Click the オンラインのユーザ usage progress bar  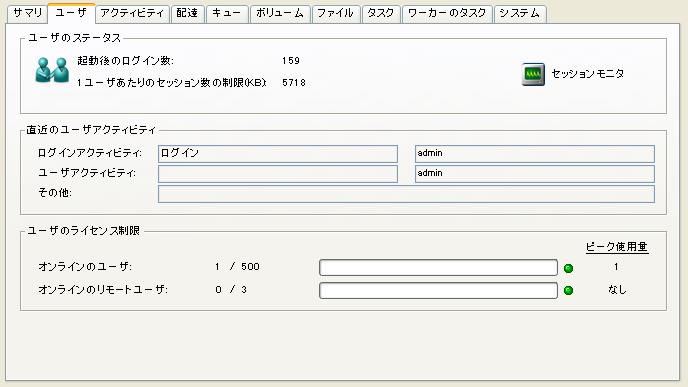tap(438, 268)
